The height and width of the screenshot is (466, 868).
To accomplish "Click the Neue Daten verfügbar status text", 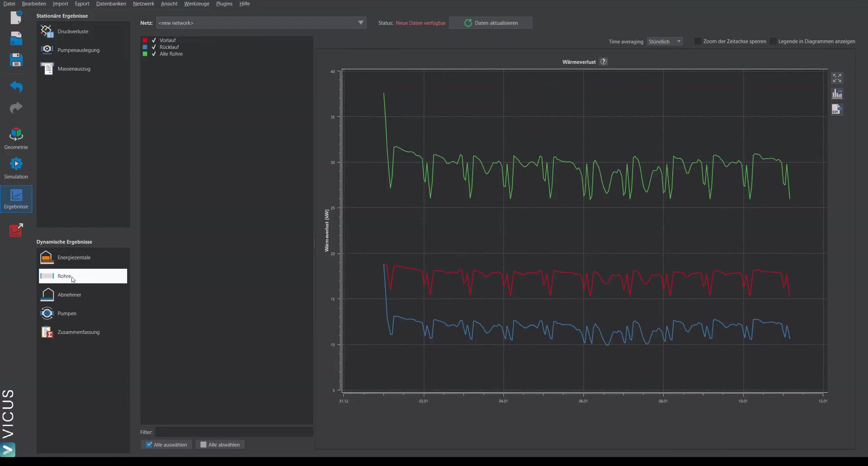I will (x=420, y=23).
